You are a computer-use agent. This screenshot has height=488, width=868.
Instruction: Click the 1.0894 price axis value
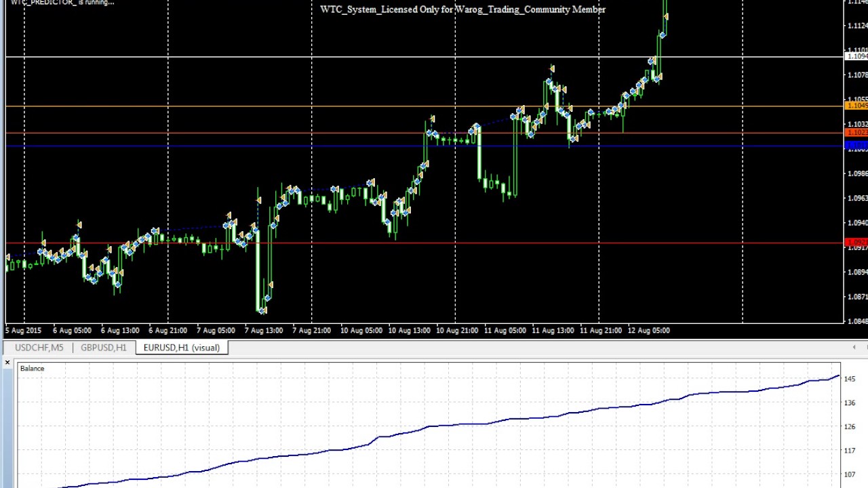[x=857, y=272]
